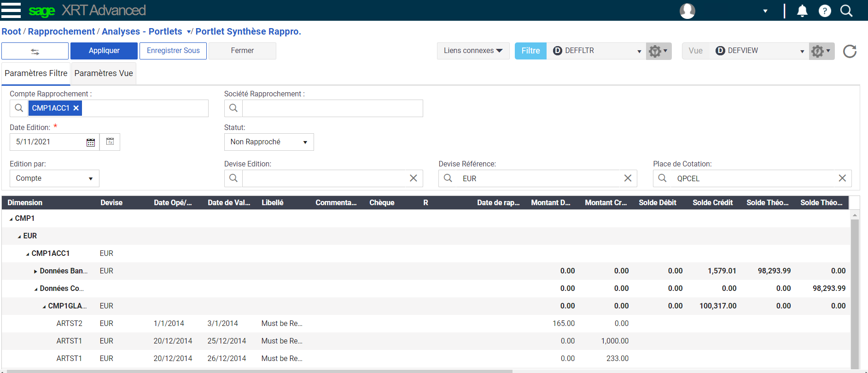The image size is (868, 373).
Task: Collapse the CMP1 tree node
Action: (x=11, y=219)
